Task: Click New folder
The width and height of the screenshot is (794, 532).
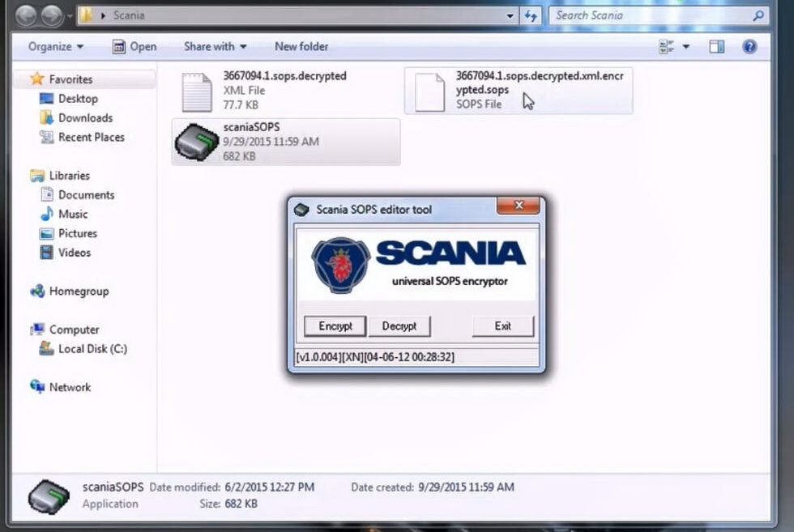Action: (x=301, y=47)
